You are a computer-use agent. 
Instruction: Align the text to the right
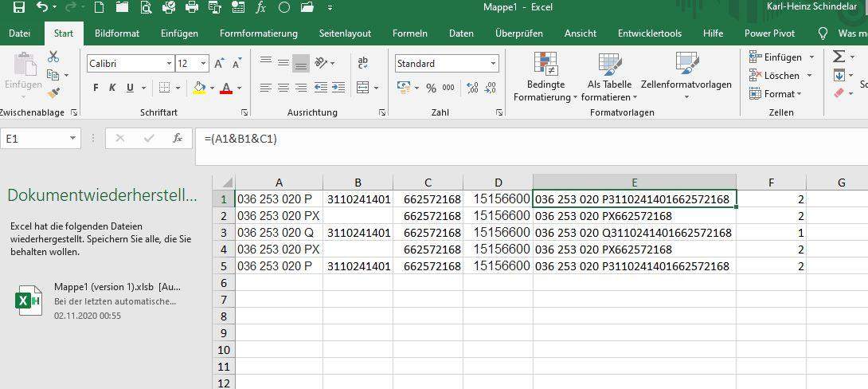(301, 88)
